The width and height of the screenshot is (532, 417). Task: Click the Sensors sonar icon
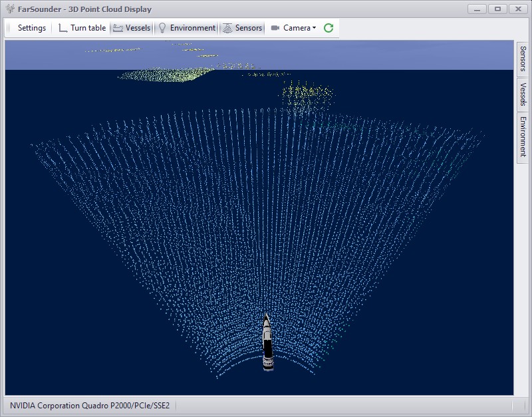pyautogui.click(x=227, y=28)
